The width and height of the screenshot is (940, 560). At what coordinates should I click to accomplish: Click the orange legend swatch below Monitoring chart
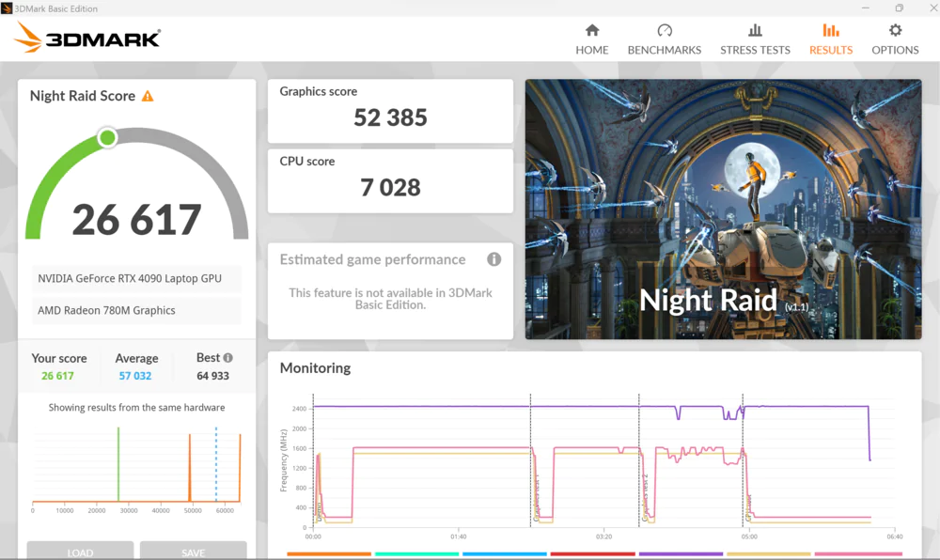coord(329,554)
